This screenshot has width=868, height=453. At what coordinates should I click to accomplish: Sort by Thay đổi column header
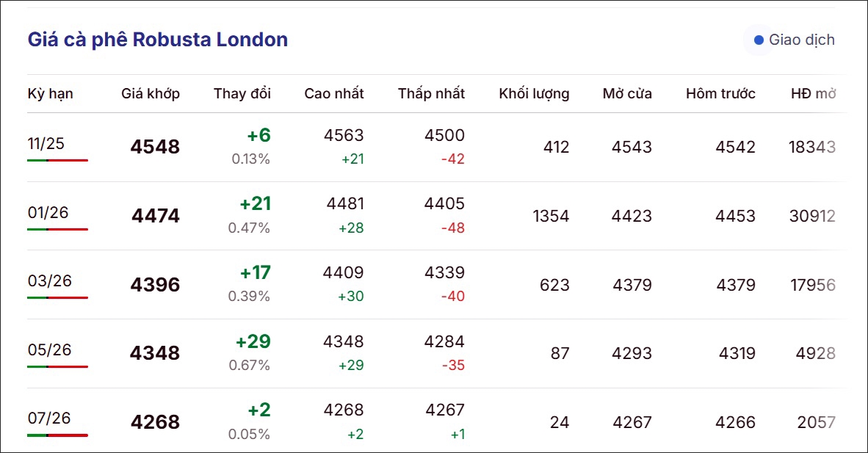click(242, 93)
